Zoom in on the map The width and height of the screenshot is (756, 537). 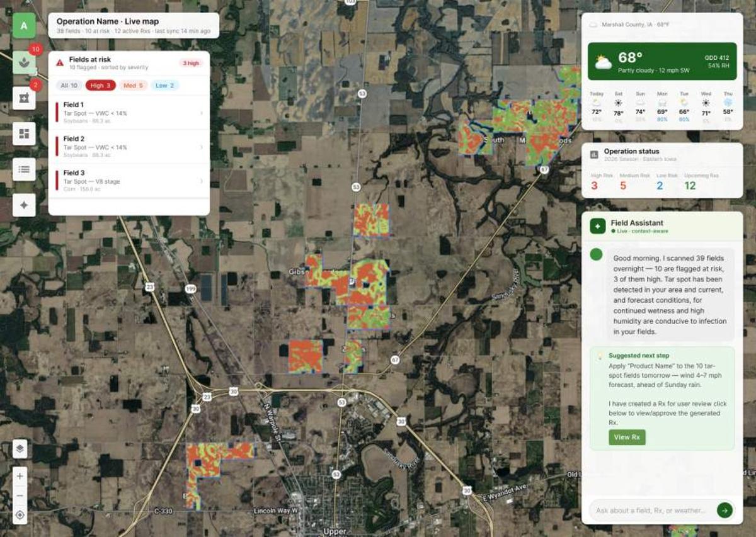click(20, 476)
